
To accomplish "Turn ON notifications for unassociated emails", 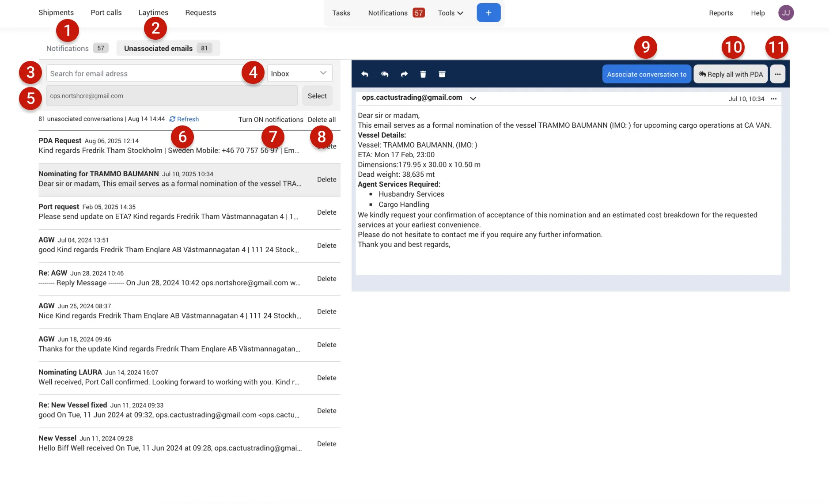I will click(271, 120).
